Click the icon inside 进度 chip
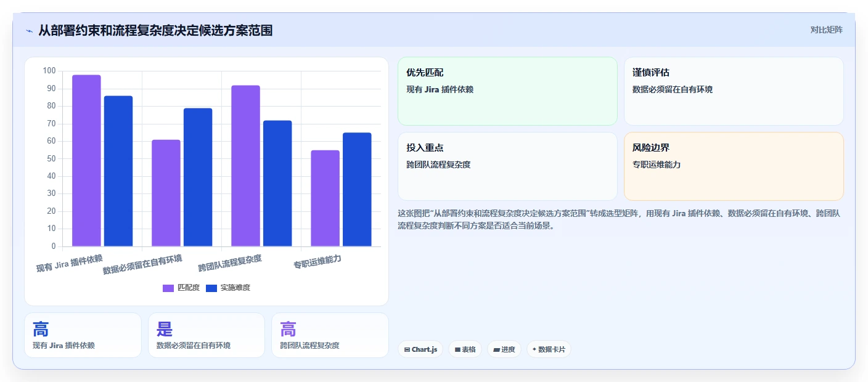868x382 pixels. click(496, 350)
